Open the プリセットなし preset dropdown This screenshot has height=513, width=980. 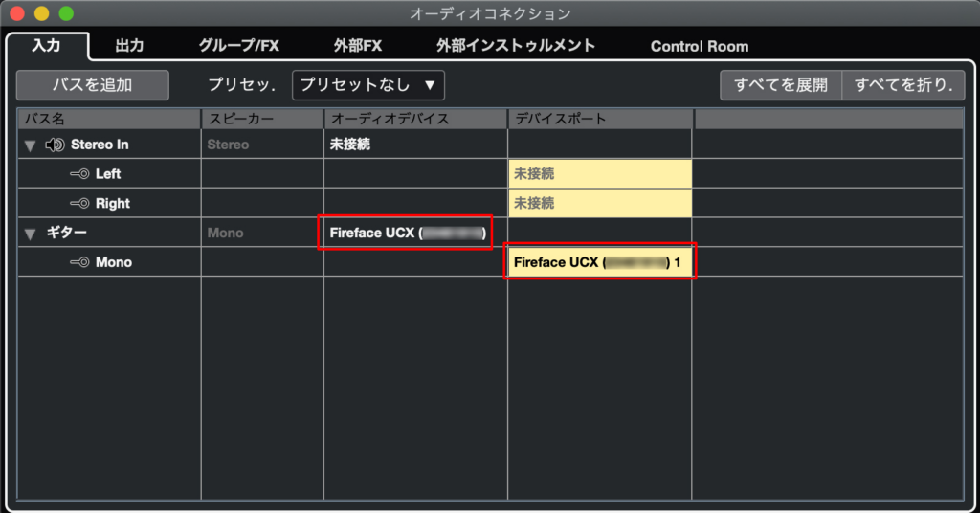click(x=367, y=84)
